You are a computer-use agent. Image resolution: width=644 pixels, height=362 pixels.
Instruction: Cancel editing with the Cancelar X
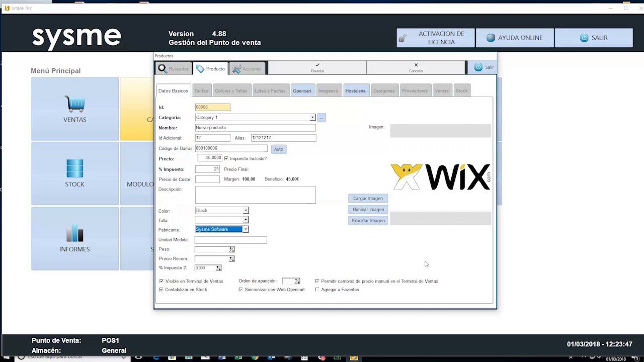click(x=416, y=67)
